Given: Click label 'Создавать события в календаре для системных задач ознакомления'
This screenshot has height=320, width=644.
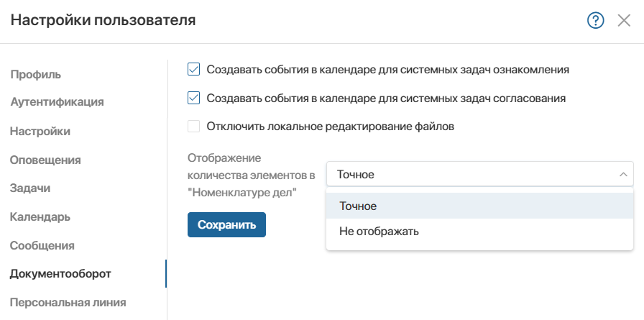Looking at the screenshot, I should coord(387,70).
